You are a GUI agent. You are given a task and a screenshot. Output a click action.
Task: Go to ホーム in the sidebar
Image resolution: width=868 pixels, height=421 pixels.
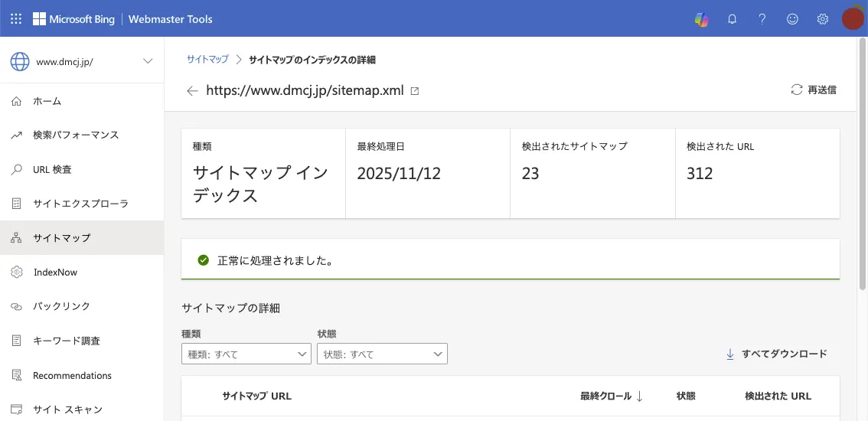[82, 101]
